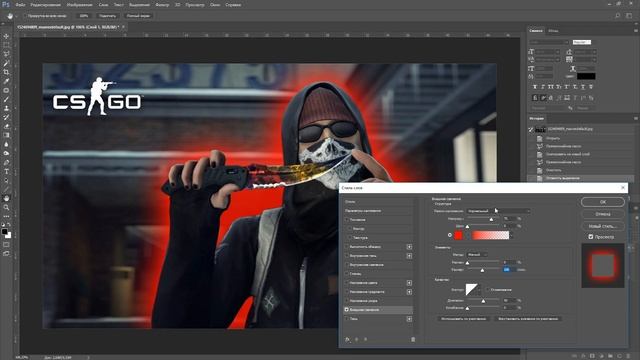Enable the Выполнить обводку checkbox
640x360 pixels.
pyautogui.click(x=347, y=247)
